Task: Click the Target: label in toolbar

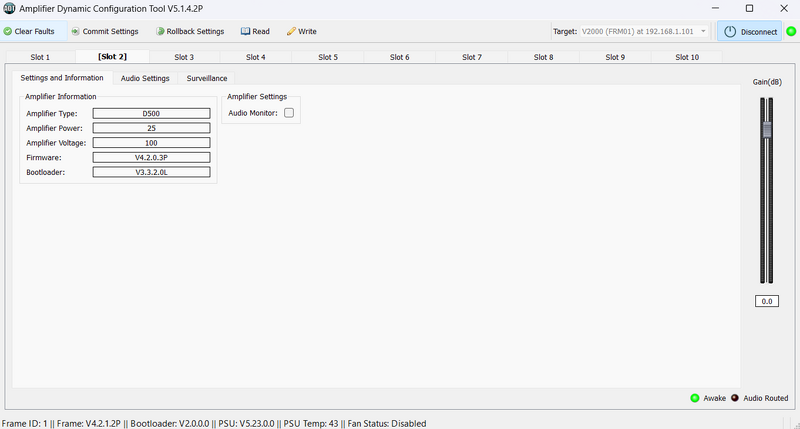Action: coord(565,31)
